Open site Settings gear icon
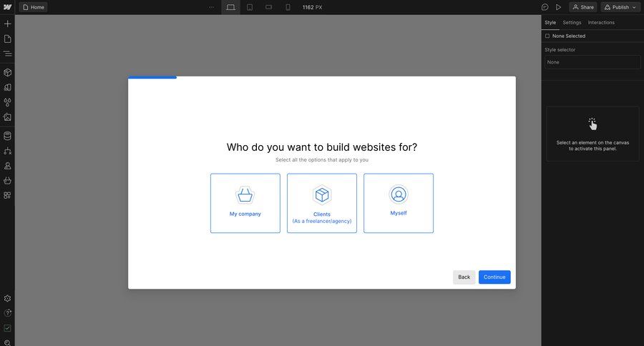Image resolution: width=644 pixels, height=346 pixels. click(7, 298)
